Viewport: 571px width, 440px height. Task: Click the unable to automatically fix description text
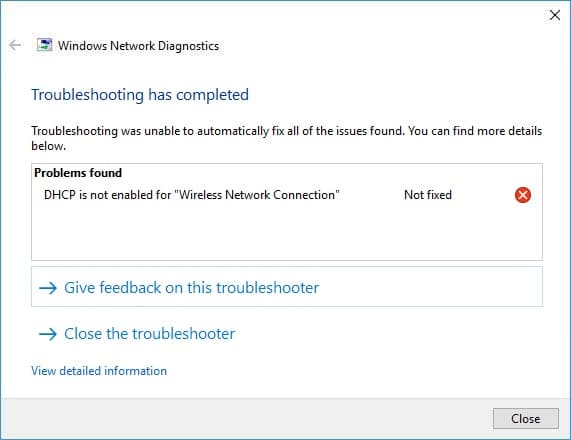click(x=287, y=138)
